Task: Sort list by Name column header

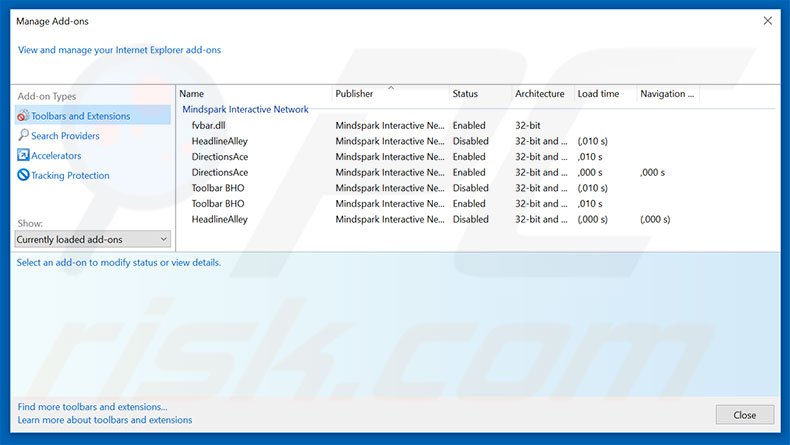Action: click(x=191, y=94)
